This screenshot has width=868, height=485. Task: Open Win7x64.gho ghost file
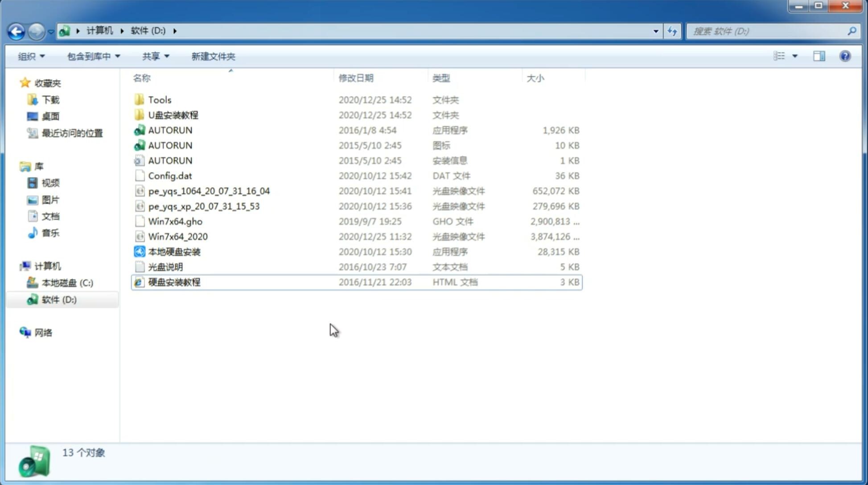(x=176, y=221)
